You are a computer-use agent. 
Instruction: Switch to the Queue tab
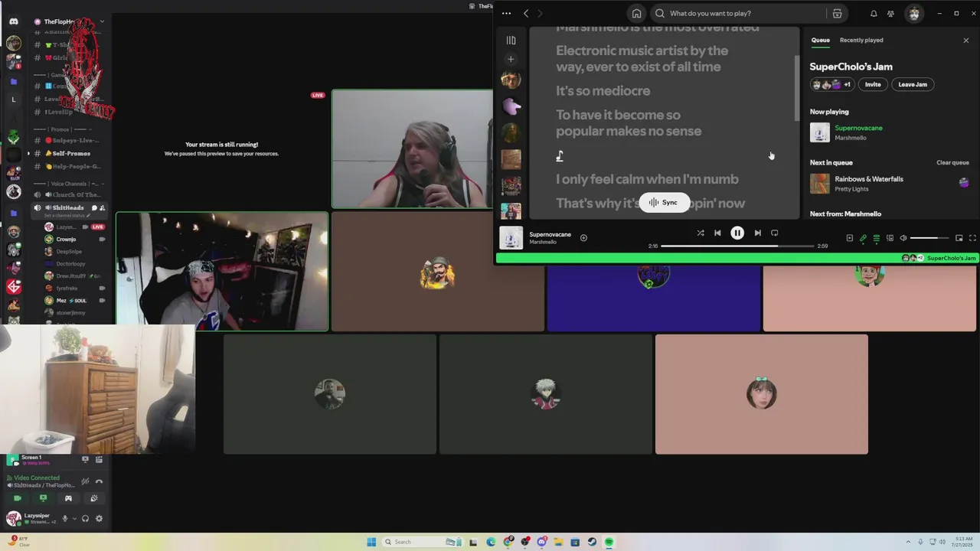(x=820, y=40)
